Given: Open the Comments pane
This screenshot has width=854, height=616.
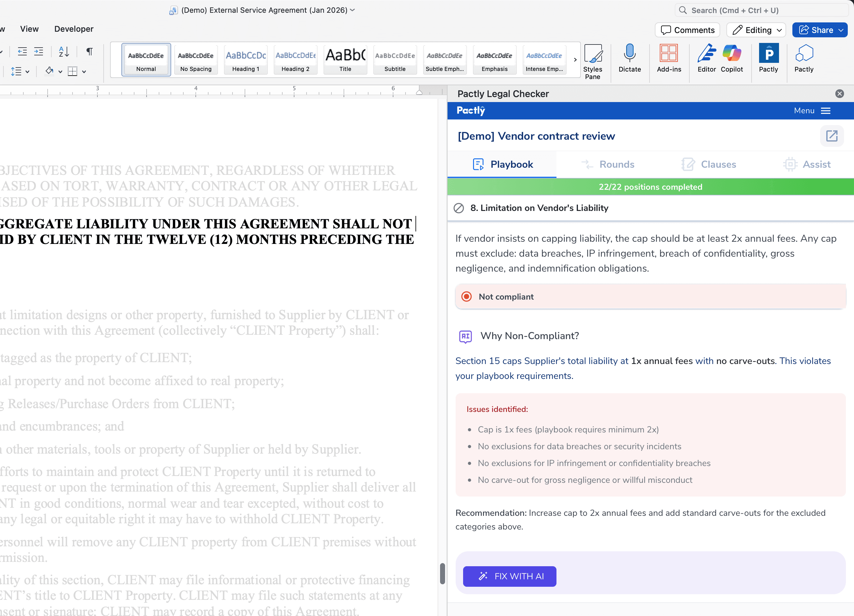Looking at the screenshot, I should click(687, 30).
